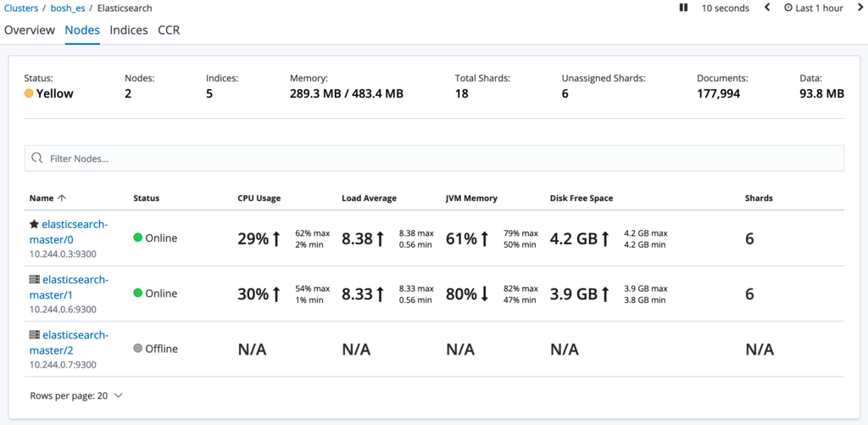This screenshot has width=868, height=425.
Task: Click the Elasticsearch breadcrumb text
Action: (x=125, y=8)
